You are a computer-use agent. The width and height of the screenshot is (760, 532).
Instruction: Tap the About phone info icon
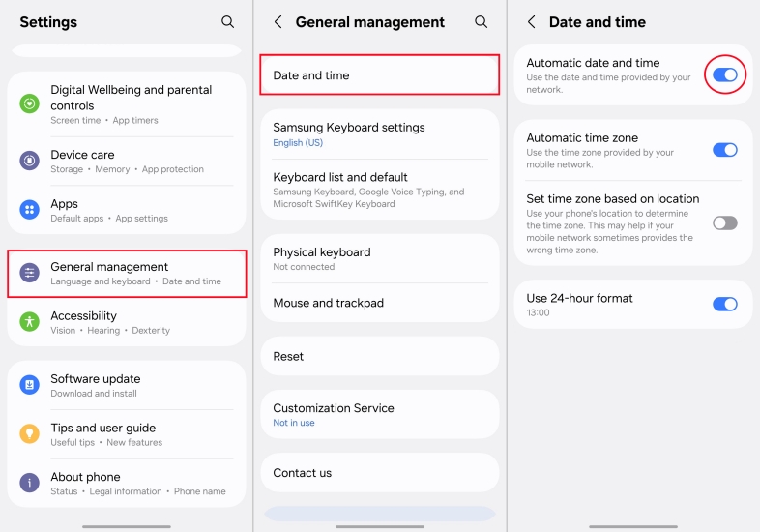pos(30,483)
